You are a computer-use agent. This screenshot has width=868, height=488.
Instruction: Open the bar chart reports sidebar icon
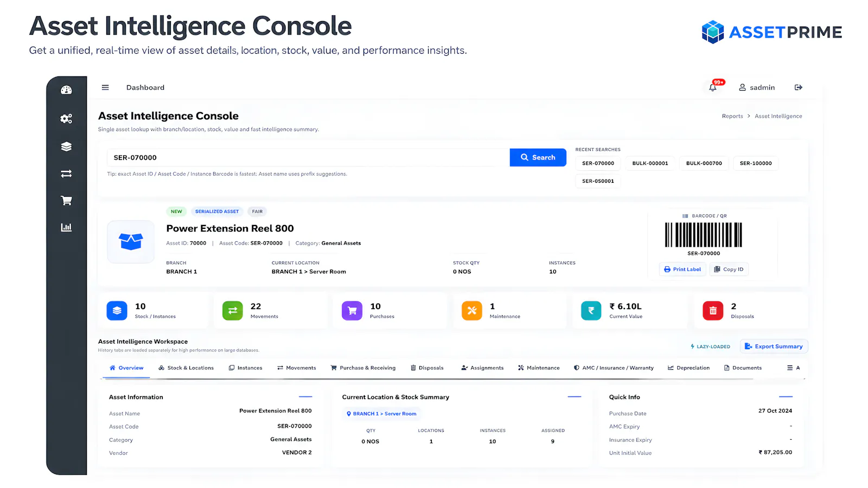tap(66, 227)
